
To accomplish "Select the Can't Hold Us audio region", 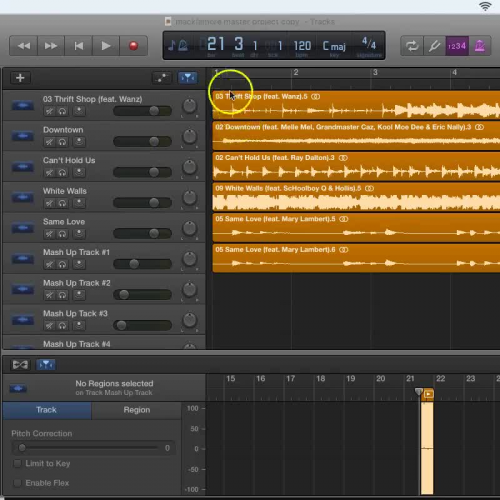I will [x=356, y=166].
